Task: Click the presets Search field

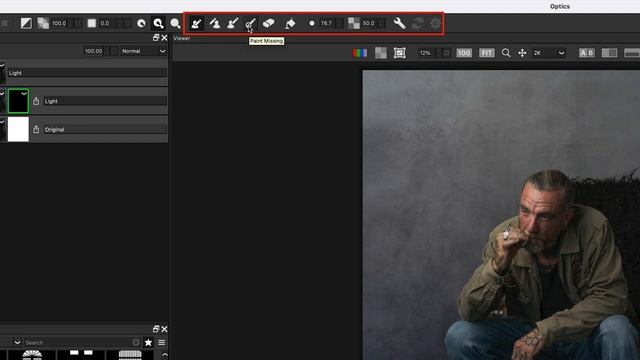Action: 82,342
